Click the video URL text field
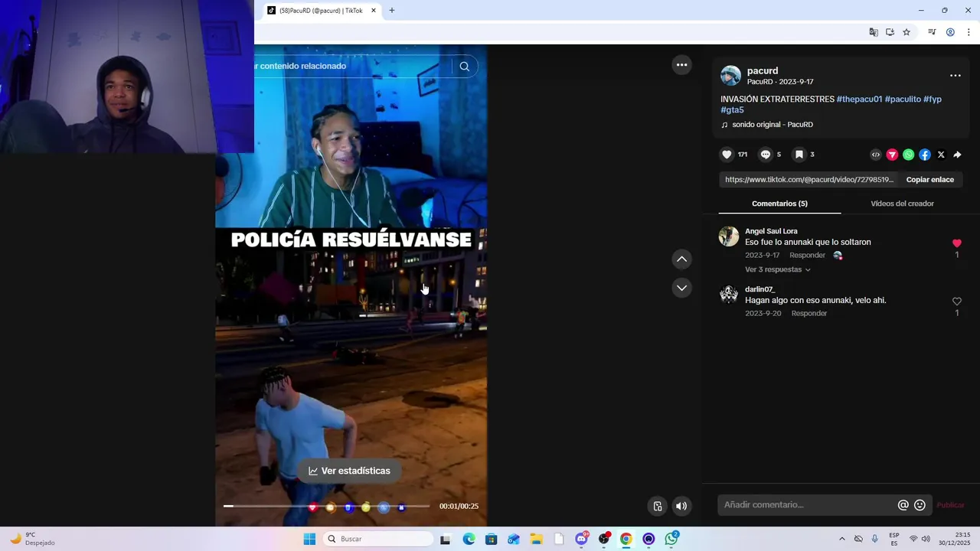Image resolution: width=980 pixels, height=551 pixels. [809, 180]
